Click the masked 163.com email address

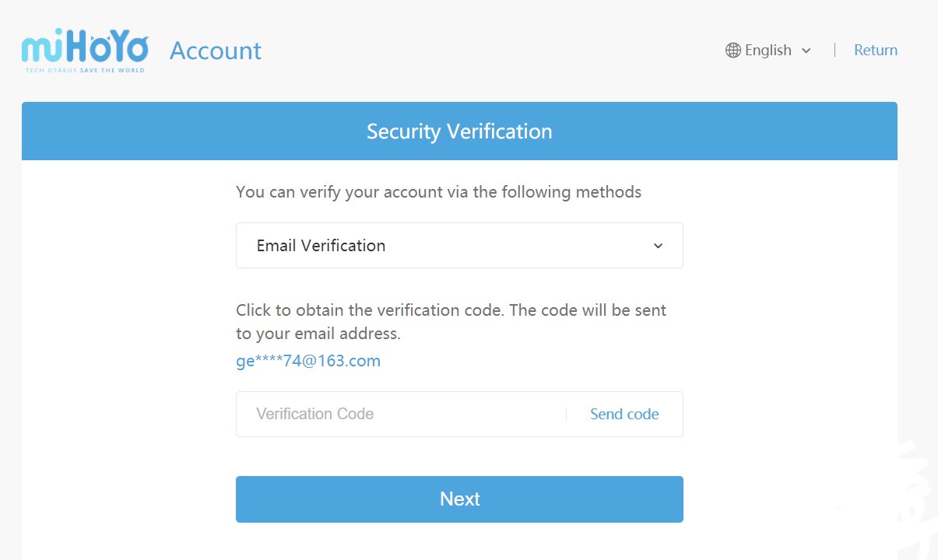pyautogui.click(x=308, y=361)
